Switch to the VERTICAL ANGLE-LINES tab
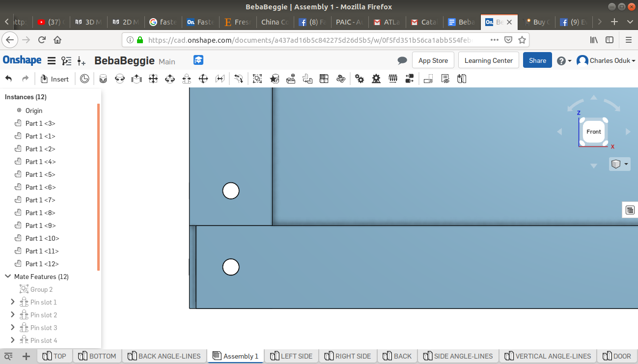 pos(548,356)
